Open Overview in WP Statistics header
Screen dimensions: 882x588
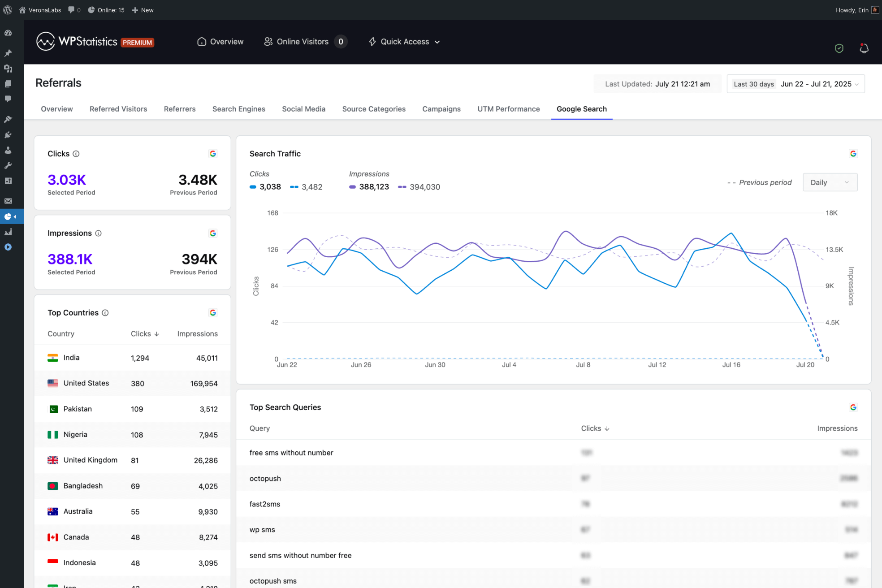(x=220, y=42)
